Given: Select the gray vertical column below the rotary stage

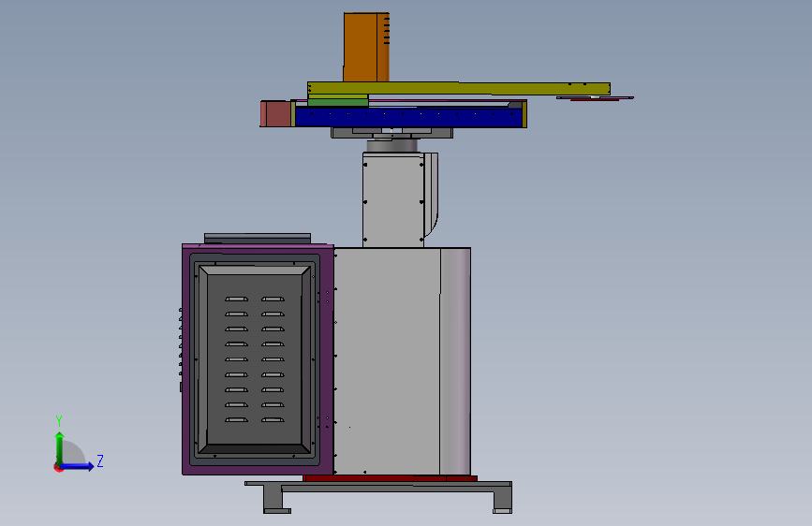Looking at the screenshot, I should click(393, 200).
